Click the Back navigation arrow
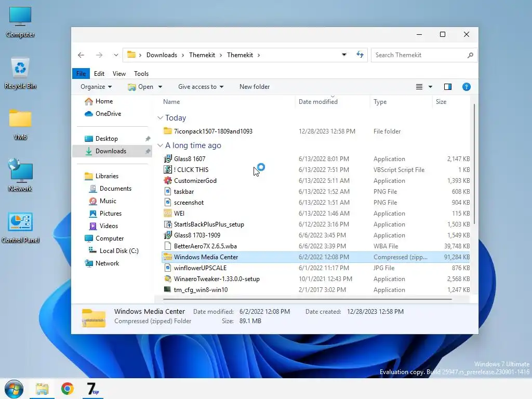The height and width of the screenshot is (399, 532). coord(81,55)
